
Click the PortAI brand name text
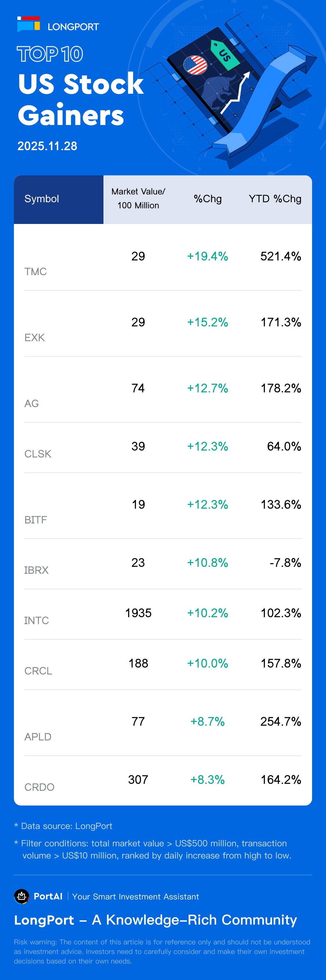pos(48,896)
